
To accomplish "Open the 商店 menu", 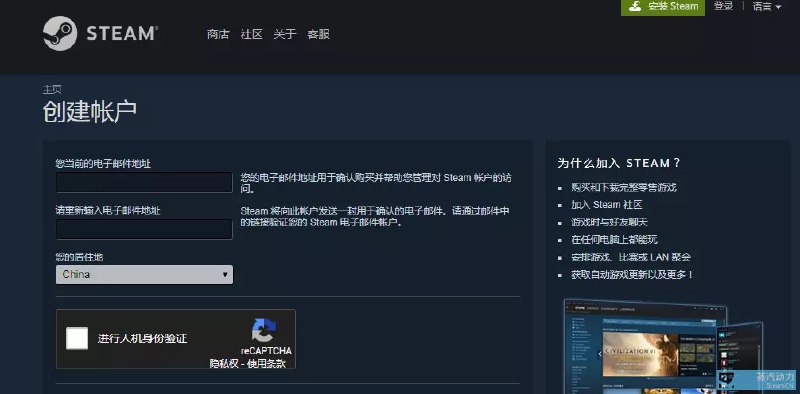I will (218, 34).
